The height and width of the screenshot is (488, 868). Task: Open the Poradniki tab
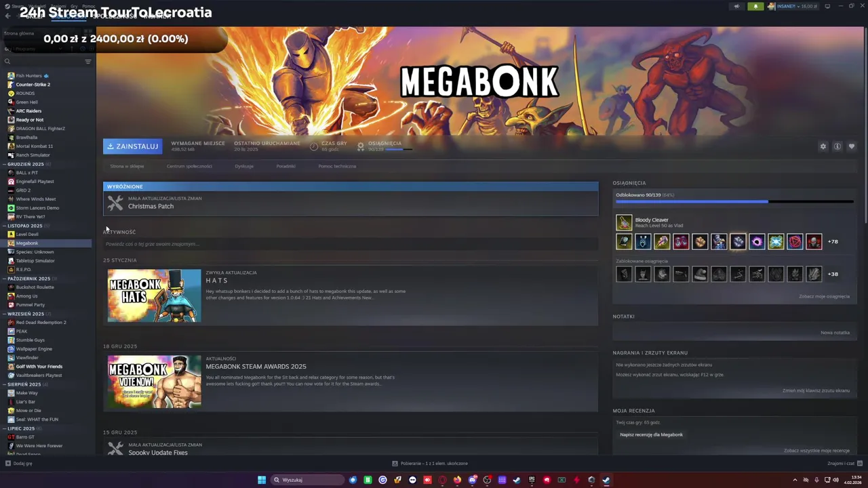[x=285, y=166]
